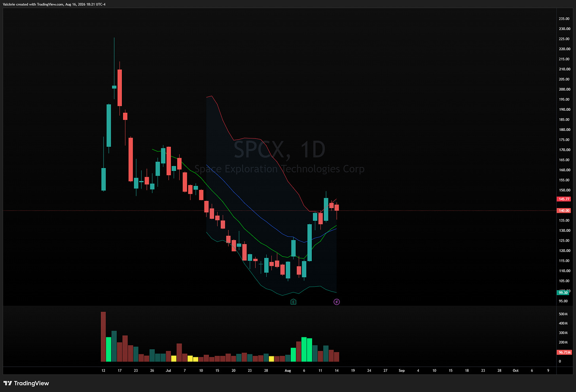Click the 160.00 price axis label
Image resolution: width=576 pixels, height=392 pixels.
tap(564, 170)
